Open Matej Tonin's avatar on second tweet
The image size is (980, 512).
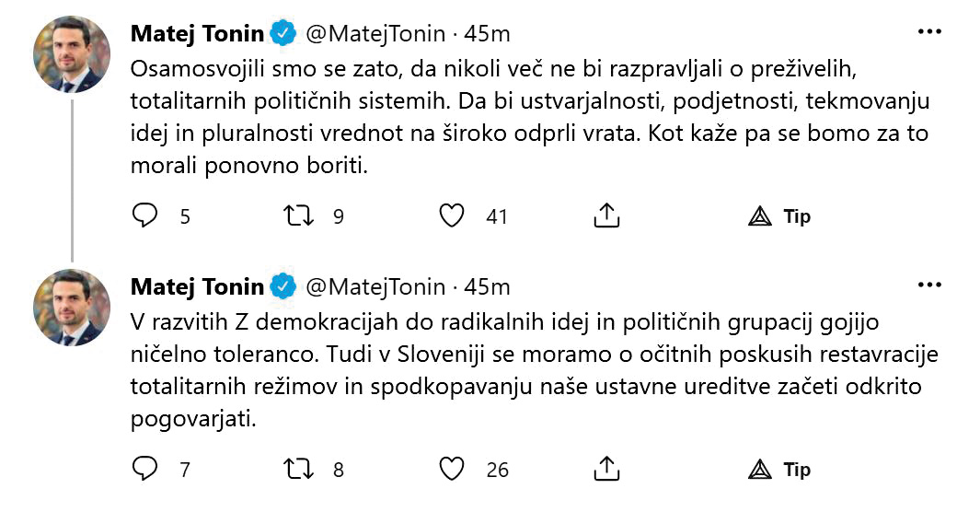72,308
